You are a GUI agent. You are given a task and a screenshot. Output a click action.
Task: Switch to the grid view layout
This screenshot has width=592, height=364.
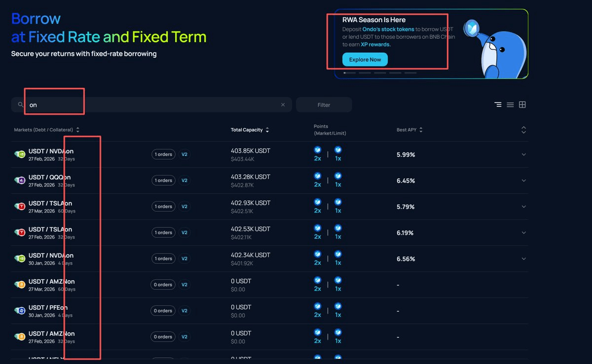point(522,105)
